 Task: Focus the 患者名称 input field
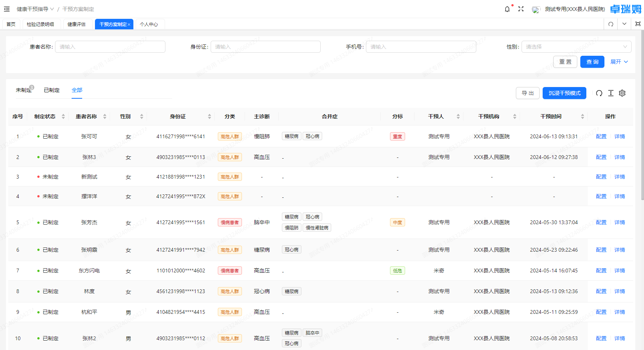click(x=110, y=47)
